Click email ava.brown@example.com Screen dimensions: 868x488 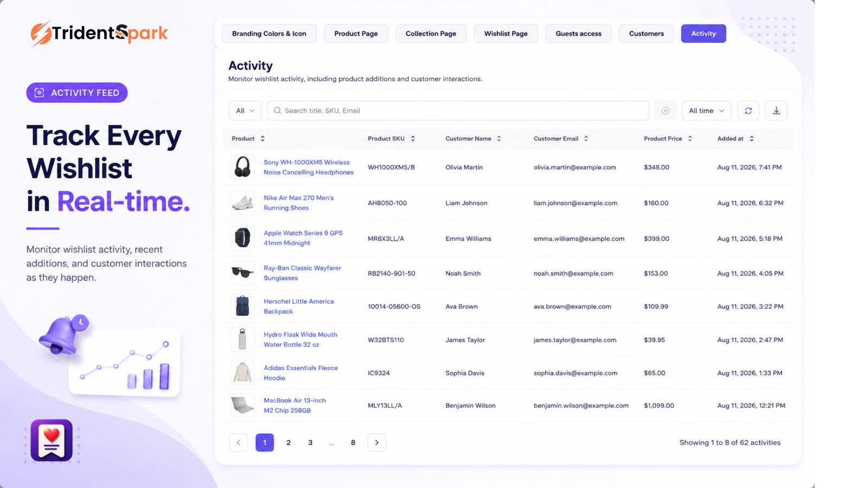(x=572, y=307)
